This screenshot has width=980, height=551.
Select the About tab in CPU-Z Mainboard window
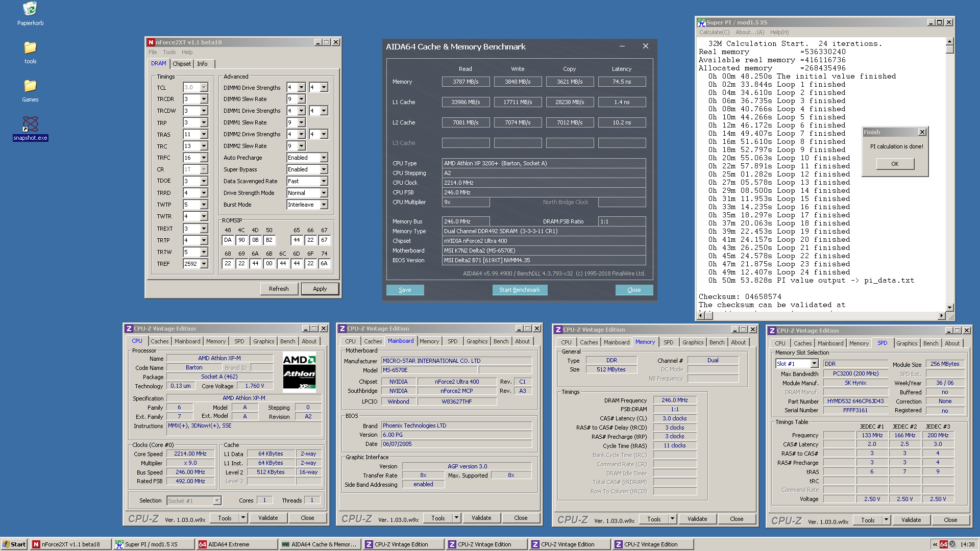522,341
